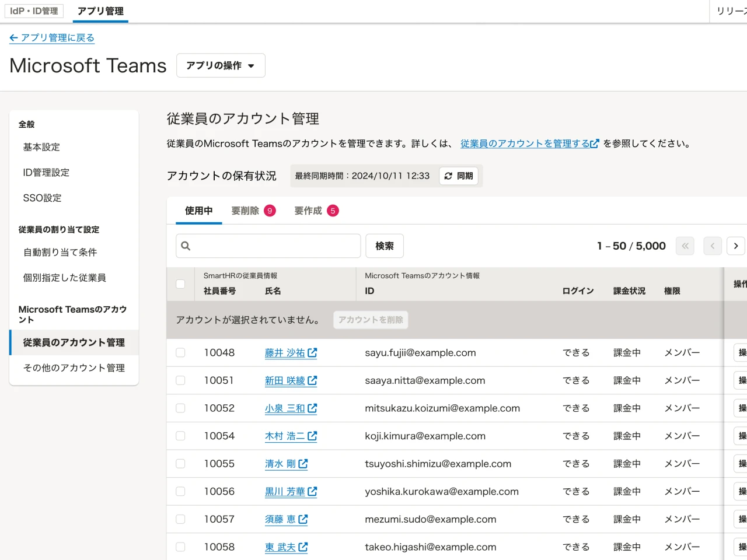This screenshot has height=560, width=747.
Task: Click external link icon beside 須藤 恵
Action: click(303, 519)
